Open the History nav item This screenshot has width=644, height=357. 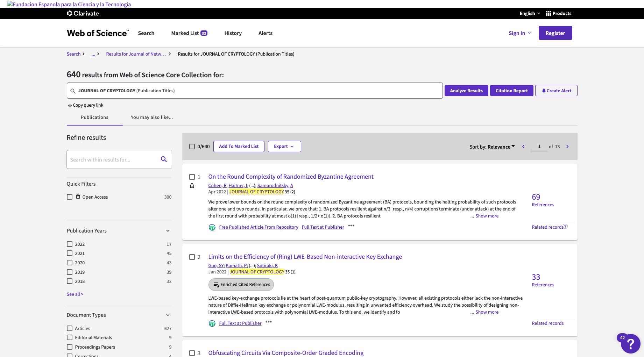point(233,33)
